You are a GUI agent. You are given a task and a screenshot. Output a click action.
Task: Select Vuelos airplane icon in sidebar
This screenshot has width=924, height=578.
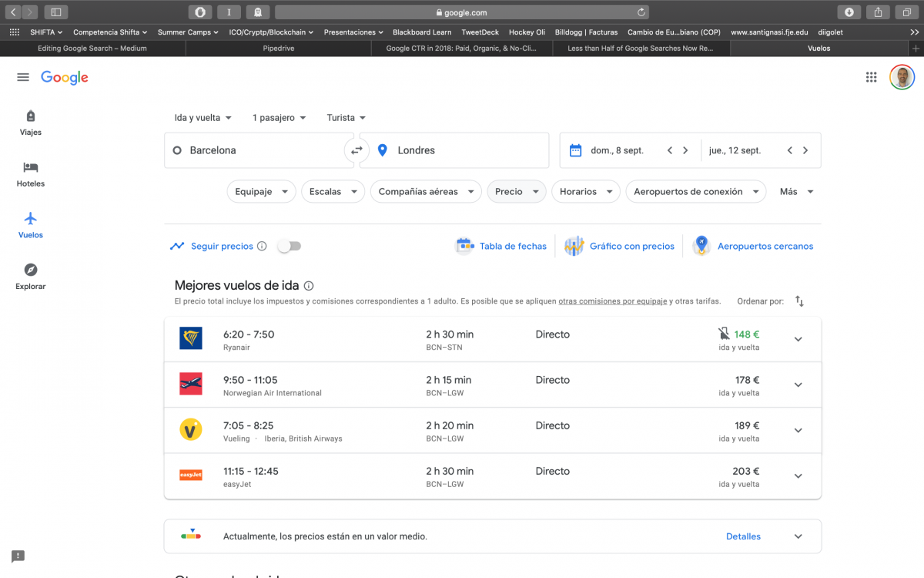[x=31, y=218]
